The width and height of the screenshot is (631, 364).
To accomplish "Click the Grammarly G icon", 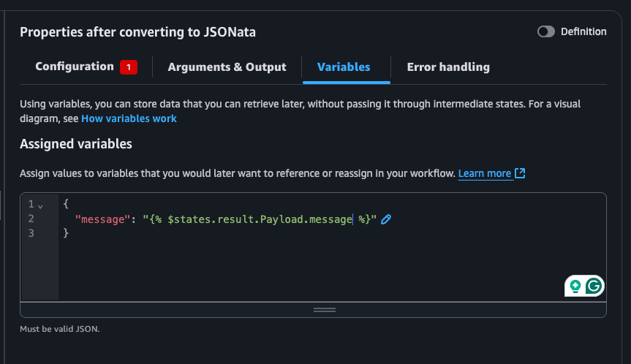I will tap(594, 286).
